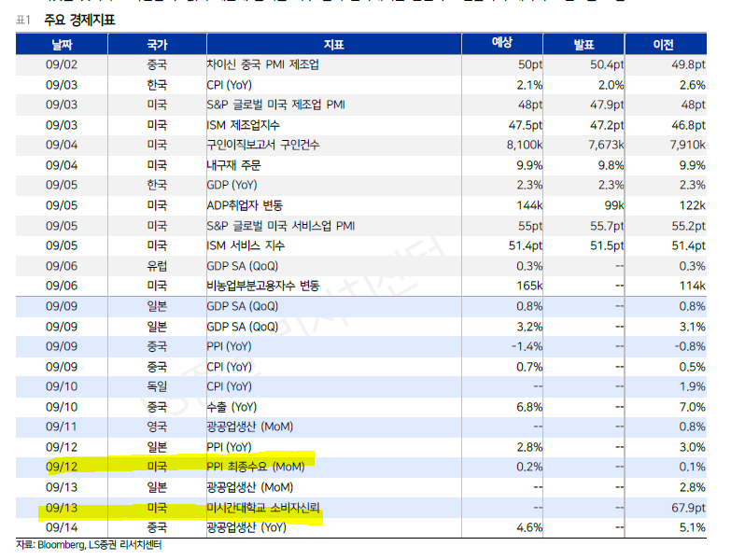Click the 국가 column header
The image size is (731, 560).
[x=157, y=44]
